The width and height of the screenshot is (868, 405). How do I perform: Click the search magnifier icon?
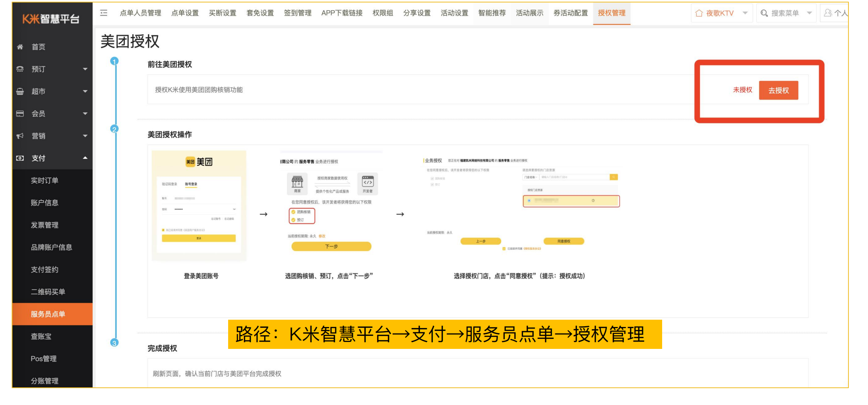point(764,13)
